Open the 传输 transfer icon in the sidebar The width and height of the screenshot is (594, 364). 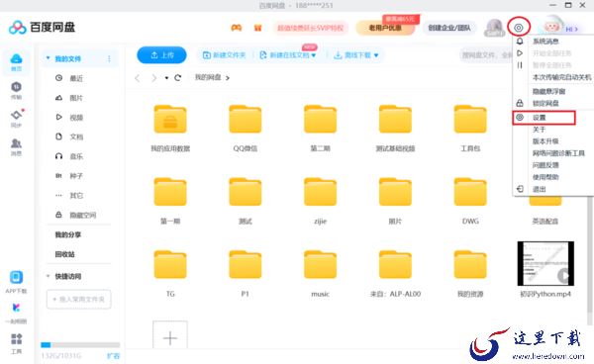tap(16, 90)
